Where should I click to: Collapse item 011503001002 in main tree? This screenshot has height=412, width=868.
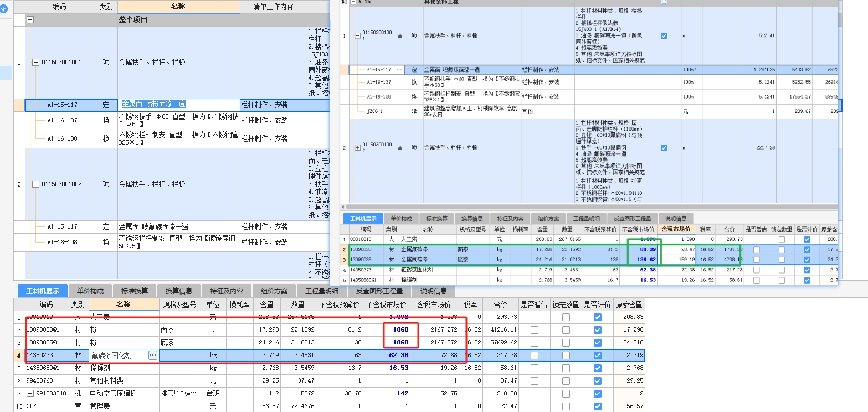click(x=35, y=184)
